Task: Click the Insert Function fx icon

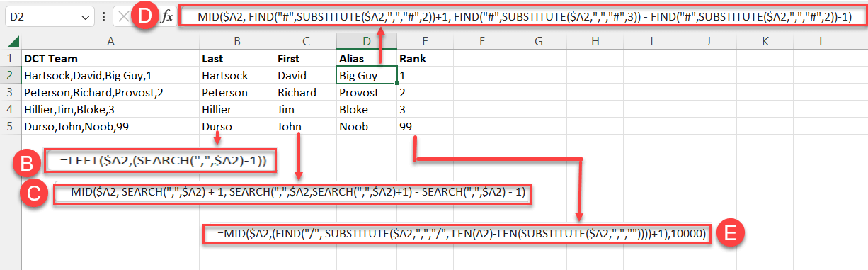Action: pyautogui.click(x=167, y=16)
